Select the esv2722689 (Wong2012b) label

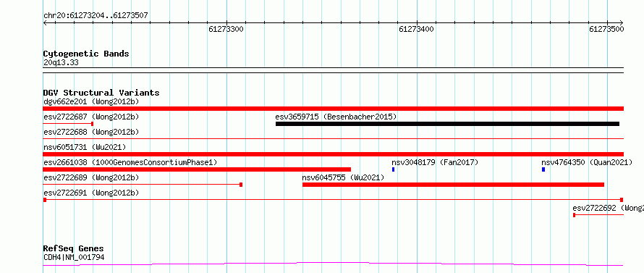point(91,177)
